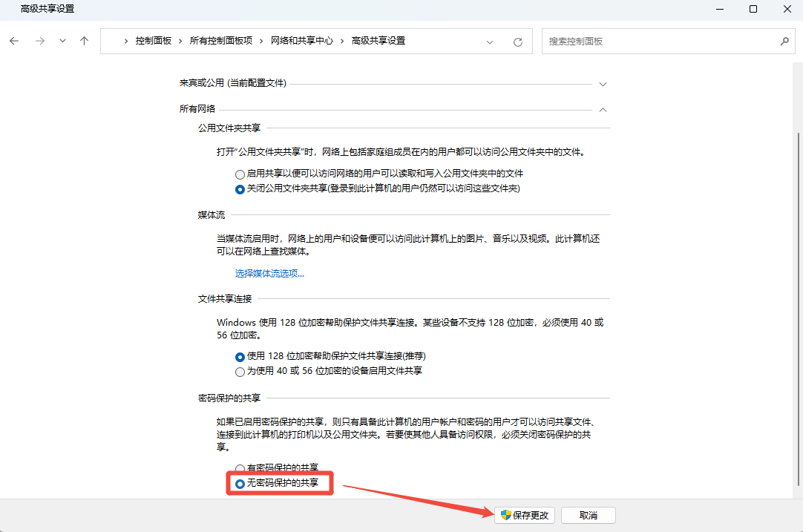
Task: Click the Back navigation arrow
Action: [x=14, y=42]
